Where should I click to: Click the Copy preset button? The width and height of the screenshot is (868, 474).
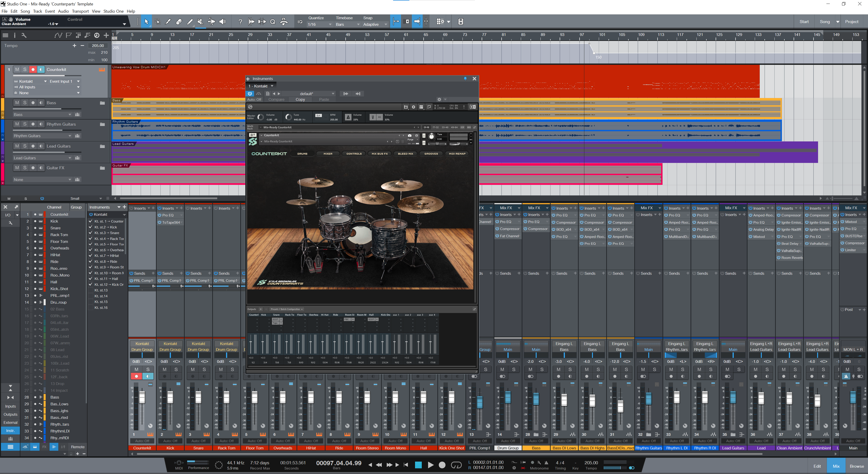click(300, 100)
